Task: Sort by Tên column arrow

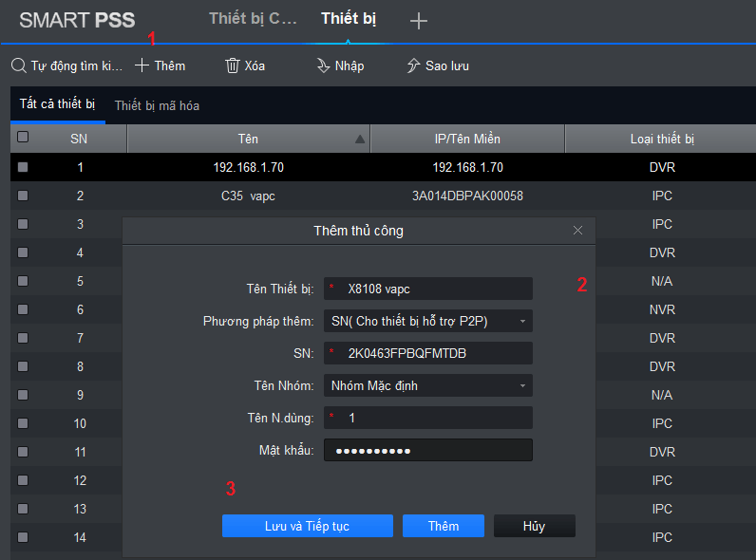Action: 360,140
